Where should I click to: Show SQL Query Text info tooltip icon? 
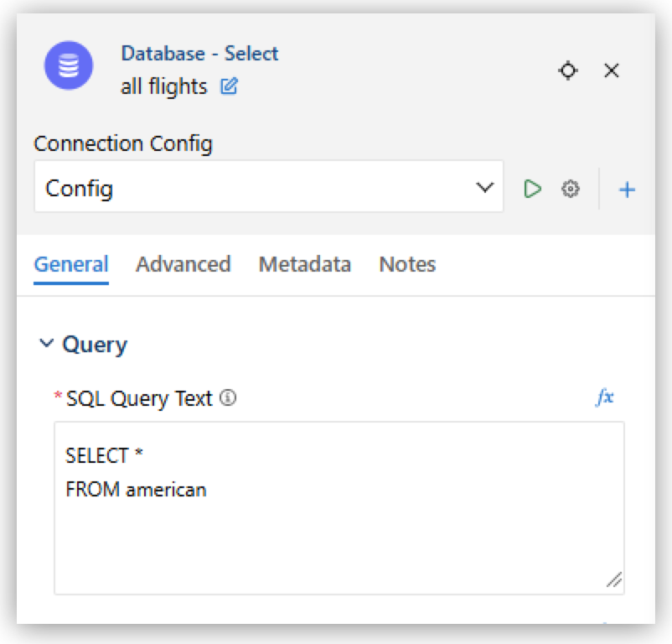[228, 398]
